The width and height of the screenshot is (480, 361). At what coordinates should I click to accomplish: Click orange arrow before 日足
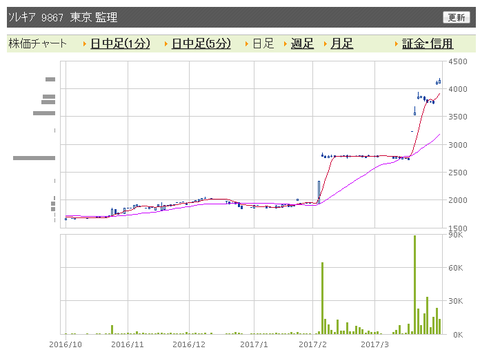247,44
